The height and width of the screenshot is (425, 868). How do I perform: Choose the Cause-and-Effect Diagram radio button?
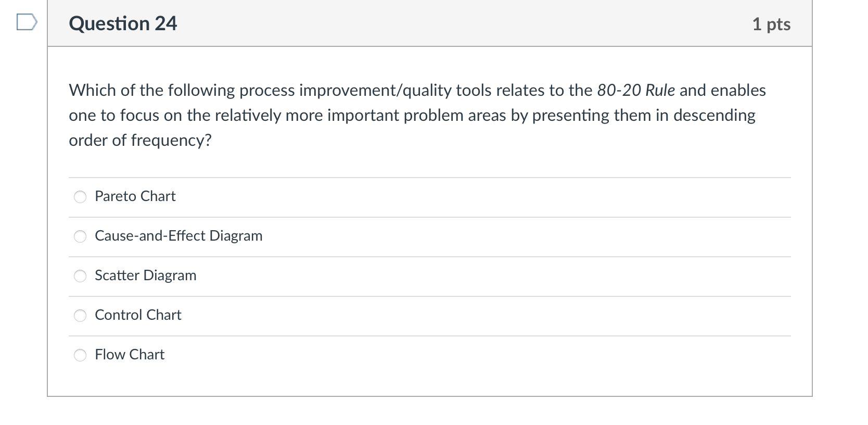(80, 236)
